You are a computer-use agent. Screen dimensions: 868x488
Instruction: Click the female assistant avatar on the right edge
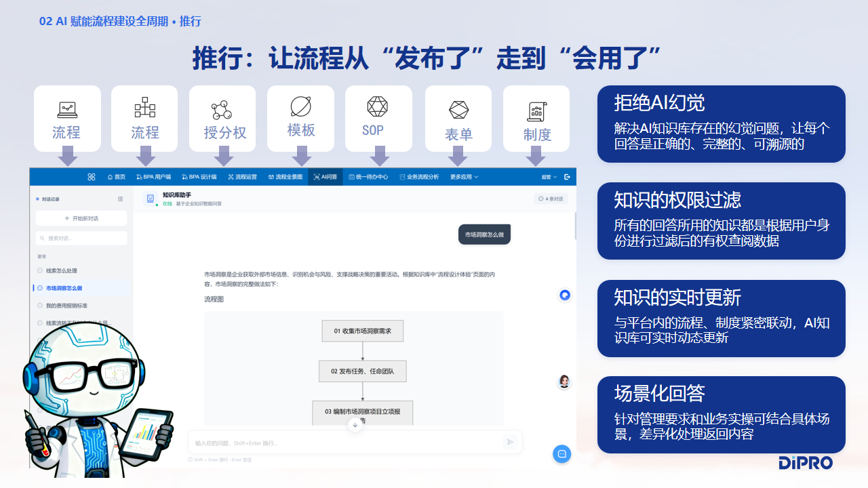point(564,382)
